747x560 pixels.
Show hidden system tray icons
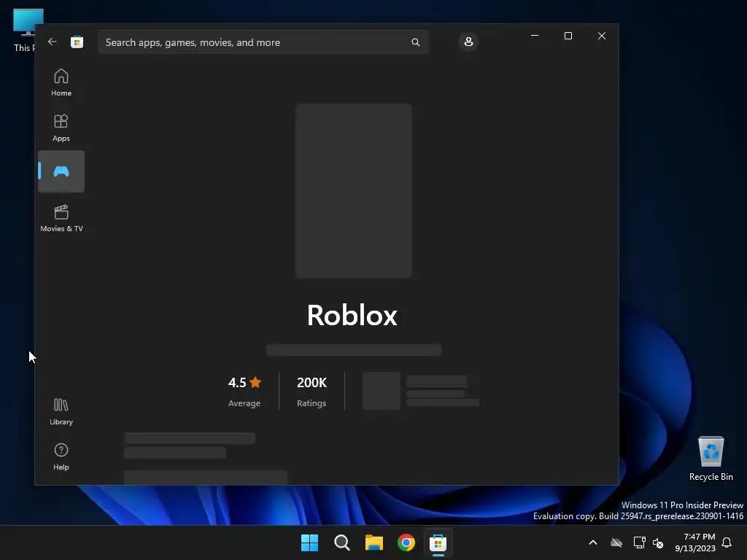coord(593,542)
